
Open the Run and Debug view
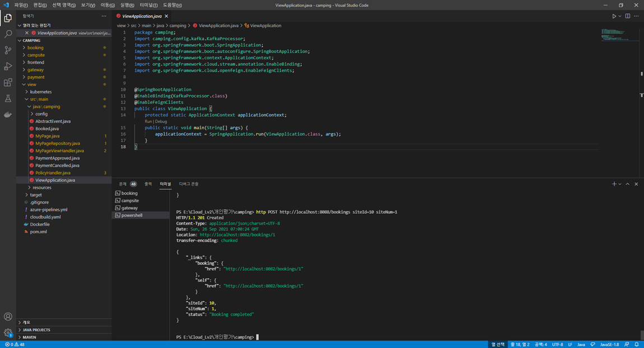pyautogui.click(x=8, y=66)
